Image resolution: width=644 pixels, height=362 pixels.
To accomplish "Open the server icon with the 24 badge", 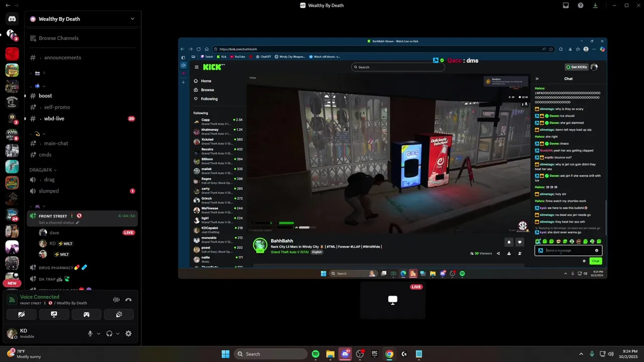I will (12, 215).
